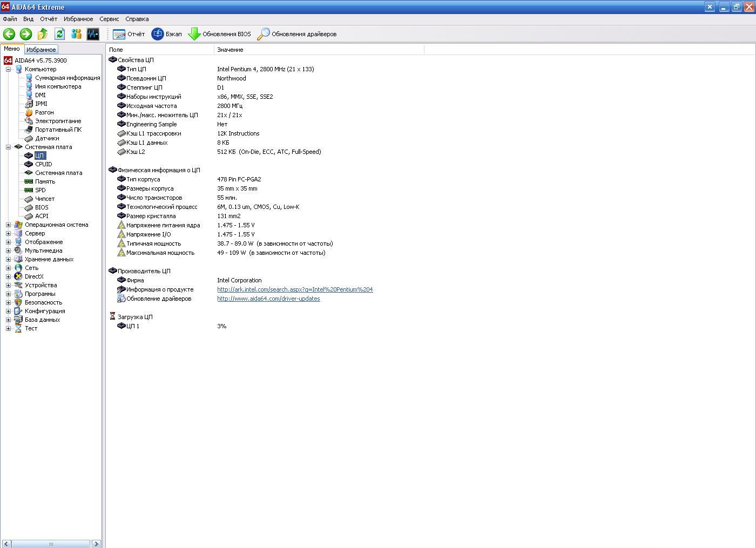Open the Вид menu
The height and width of the screenshot is (548, 756).
point(28,19)
